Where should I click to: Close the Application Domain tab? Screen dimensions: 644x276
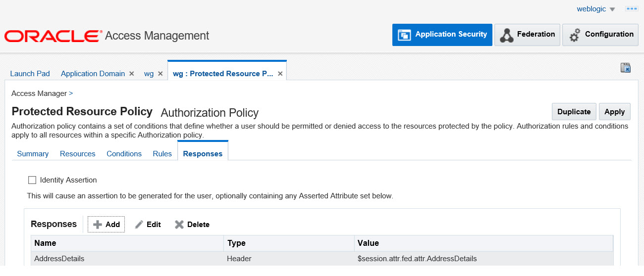[132, 74]
